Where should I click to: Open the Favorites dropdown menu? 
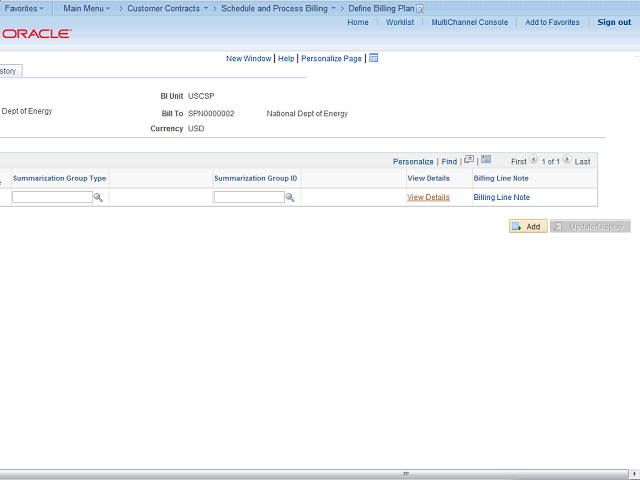click(x=24, y=8)
